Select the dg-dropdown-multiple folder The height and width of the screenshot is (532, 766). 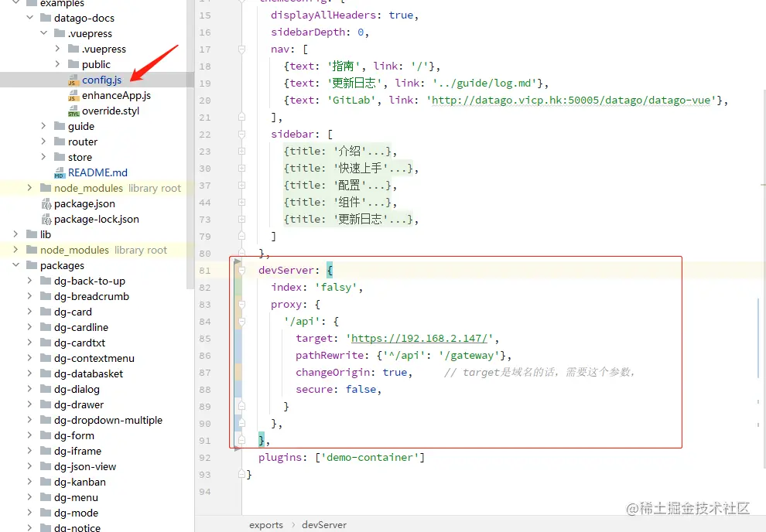pos(108,420)
